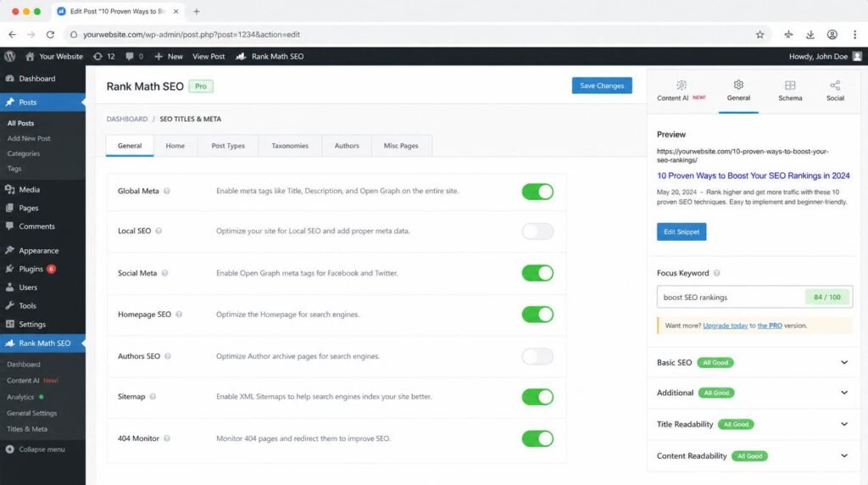Open Rank Math SEO admin bar icon
Screen dimensions: 868x485
241,57
